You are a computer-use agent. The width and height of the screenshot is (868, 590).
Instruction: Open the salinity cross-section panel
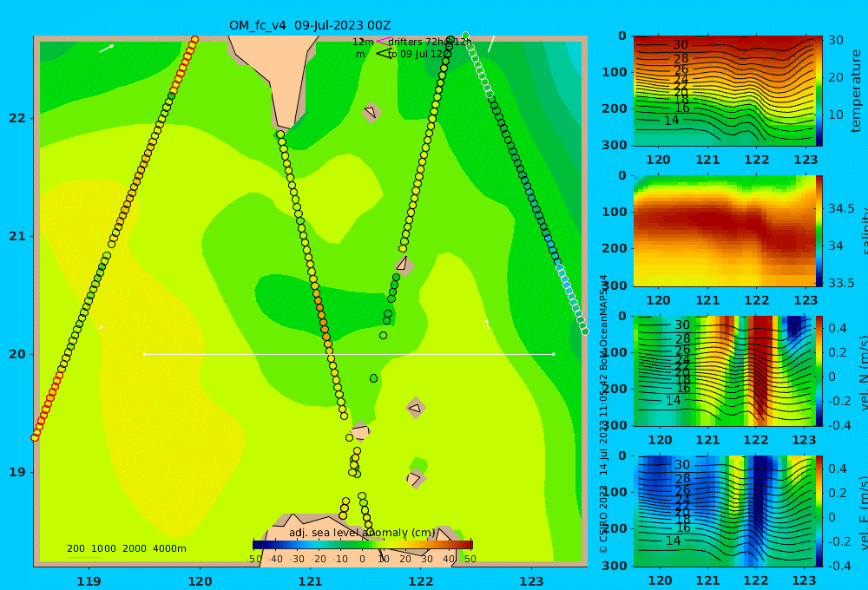724,231
